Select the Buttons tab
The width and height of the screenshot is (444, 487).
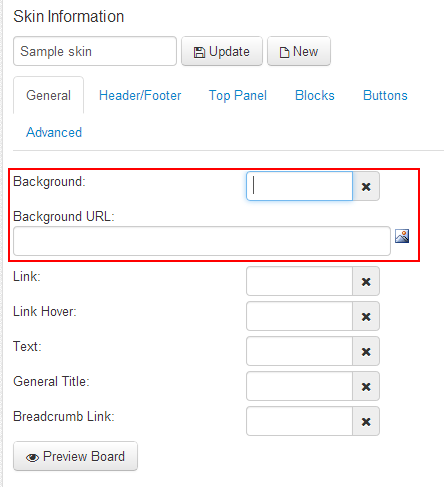385,96
